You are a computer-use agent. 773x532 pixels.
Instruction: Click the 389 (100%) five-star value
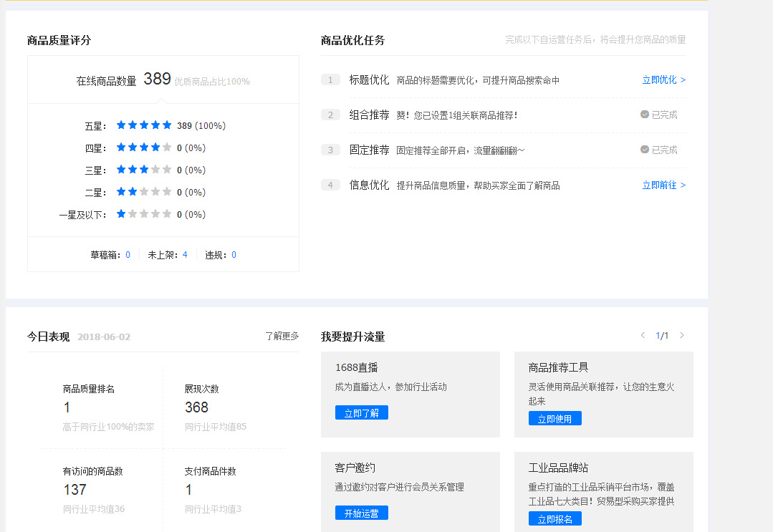[201, 125]
